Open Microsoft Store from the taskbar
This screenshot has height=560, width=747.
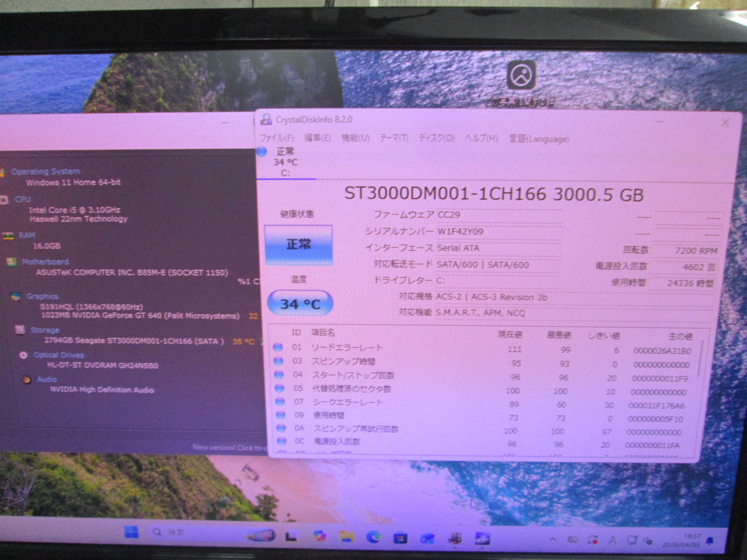(x=400, y=538)
